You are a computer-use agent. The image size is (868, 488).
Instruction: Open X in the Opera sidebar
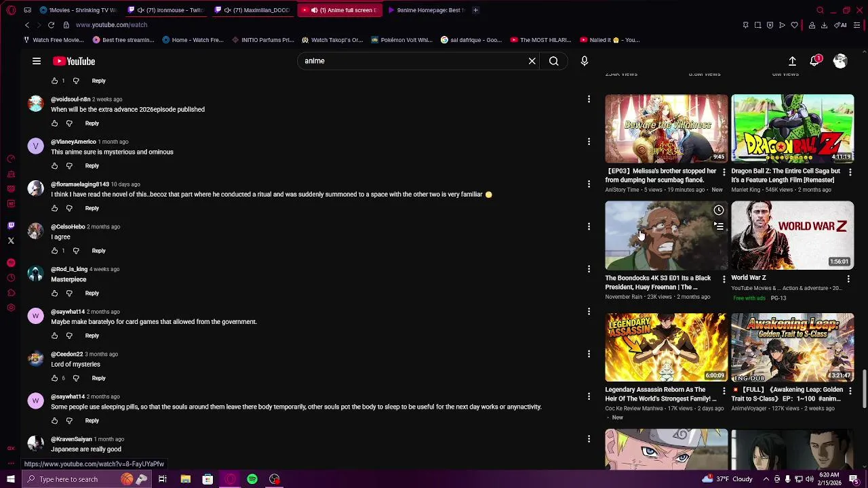tap(11, 241)
